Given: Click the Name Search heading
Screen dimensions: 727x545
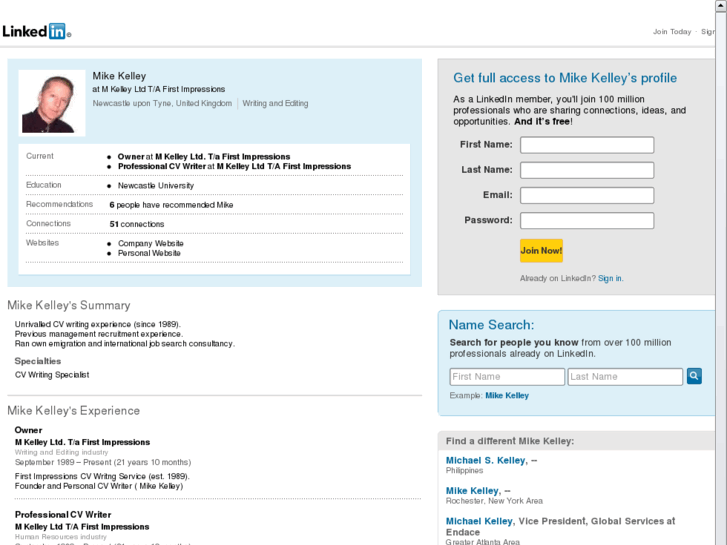Looking at the screenshot, I should tap(491, 325).
